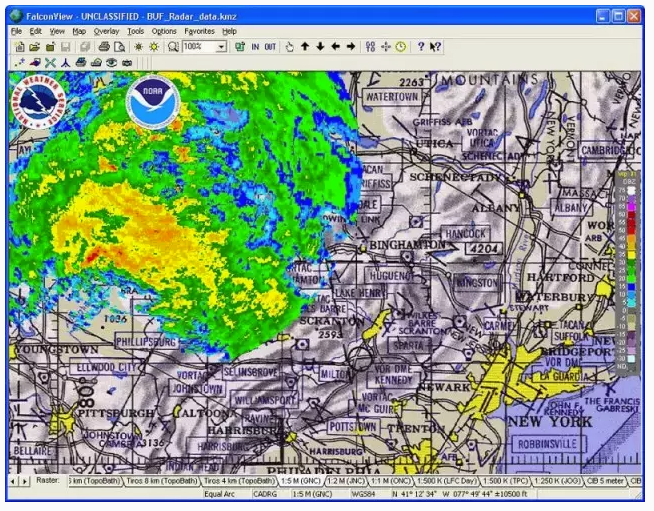Click the tab strip left arrow
654x511 pixels.
13,481
